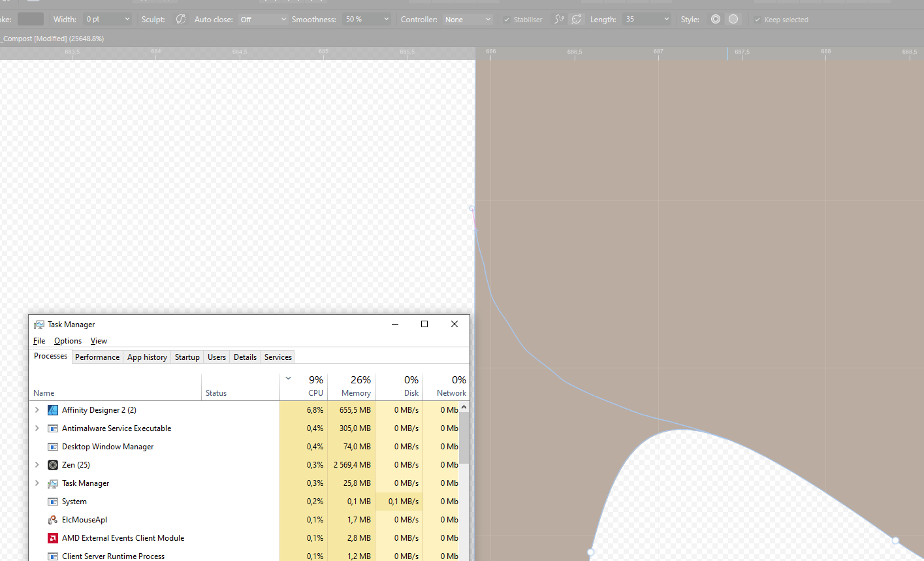Image resolution: width=924 pixels, height=561 pixels.
Task: Open the View menu in Task Manager
Action: click(99, 341)
